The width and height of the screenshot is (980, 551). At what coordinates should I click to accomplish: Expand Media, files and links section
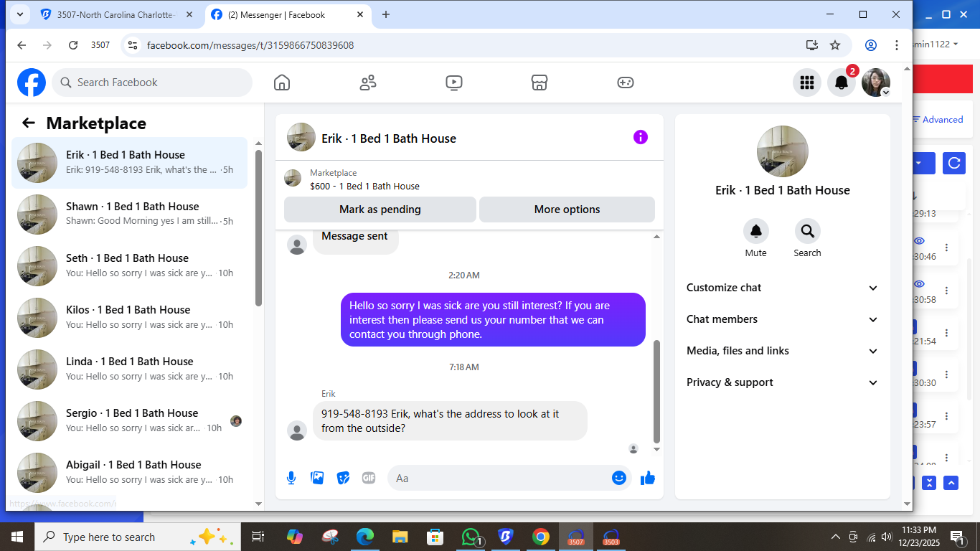coord(783,351)
